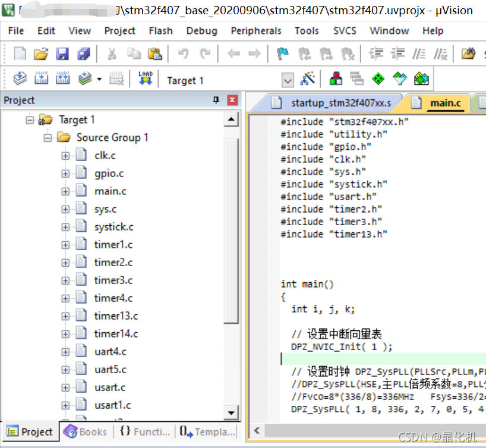Select uart4.c in project tree
The image size is (486, 448).
point(111,352)
